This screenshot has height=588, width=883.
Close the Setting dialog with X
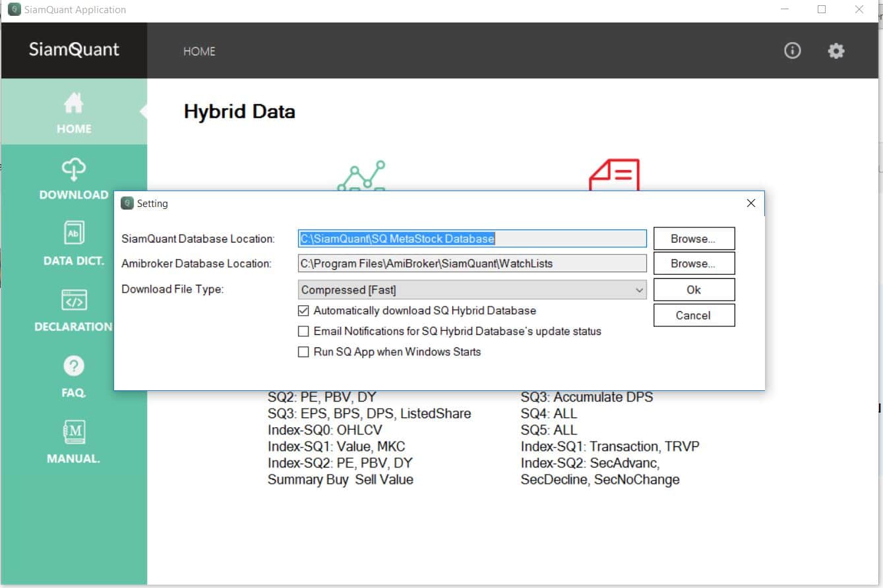(x=750, y=203)
